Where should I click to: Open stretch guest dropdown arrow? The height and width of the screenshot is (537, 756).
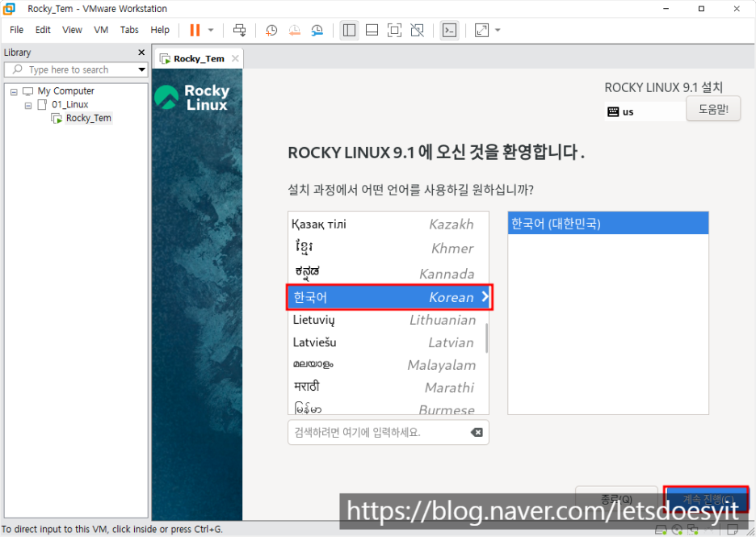click(498, 30)
